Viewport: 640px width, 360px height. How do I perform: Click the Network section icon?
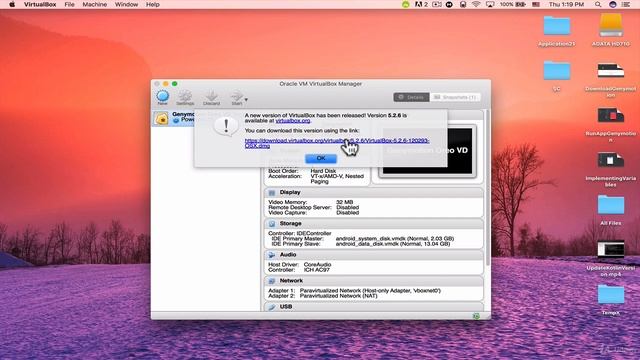272,281
